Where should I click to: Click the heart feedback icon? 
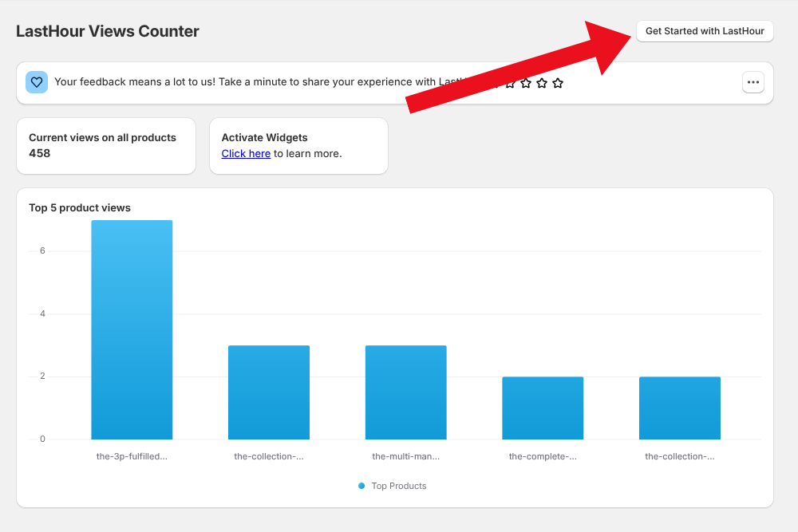pyautogui.click(x=37, y=82)
